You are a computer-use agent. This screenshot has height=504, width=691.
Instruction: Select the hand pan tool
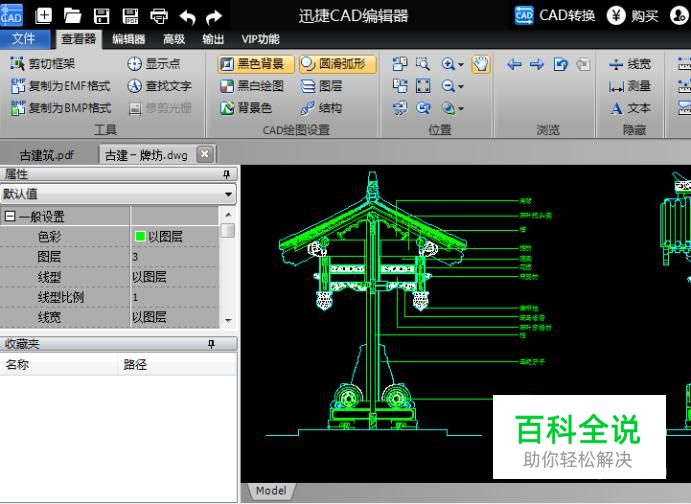click(481, 64)
